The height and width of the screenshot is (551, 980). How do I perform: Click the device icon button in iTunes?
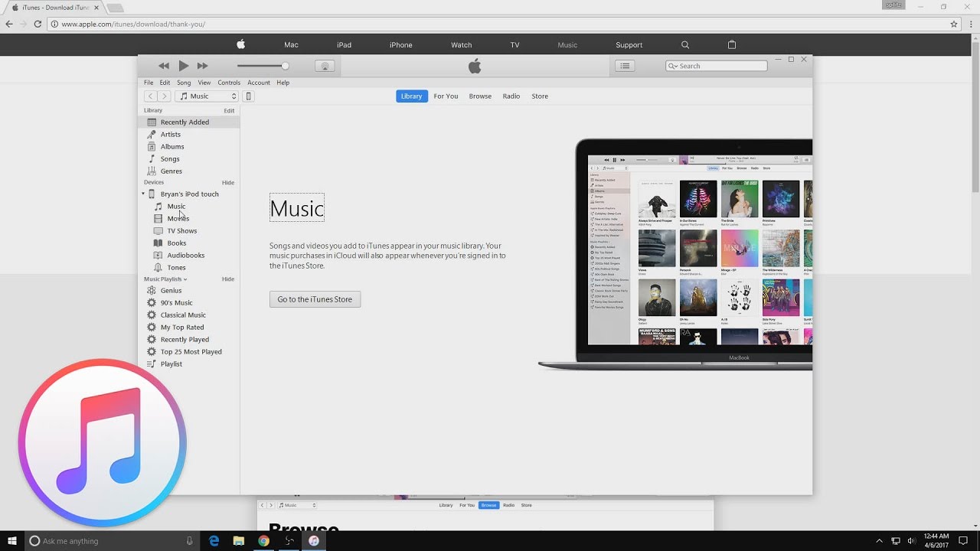248,96
